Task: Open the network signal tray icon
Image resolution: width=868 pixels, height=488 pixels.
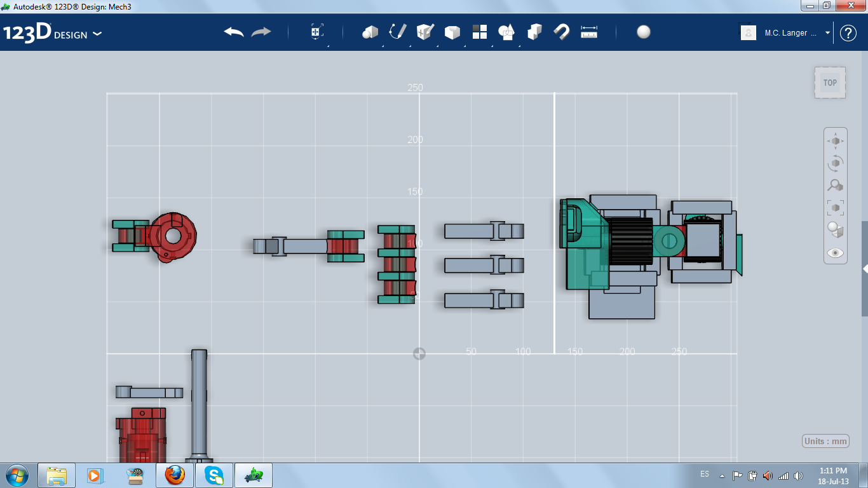Action: tap(783, 475)
